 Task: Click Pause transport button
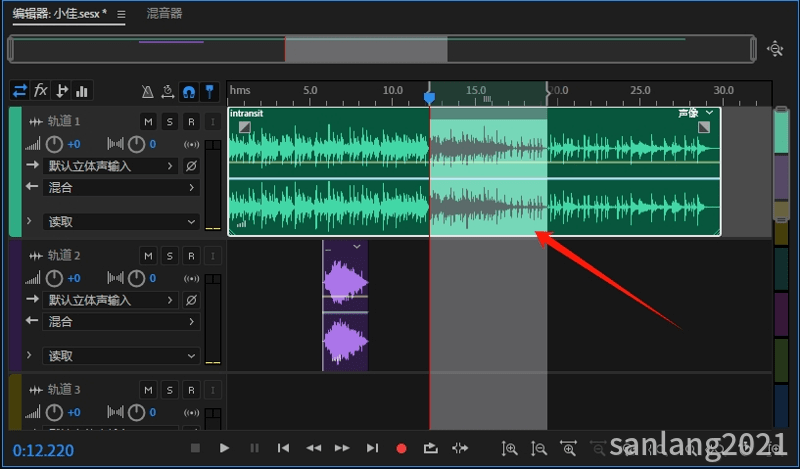tap(254, 449)
